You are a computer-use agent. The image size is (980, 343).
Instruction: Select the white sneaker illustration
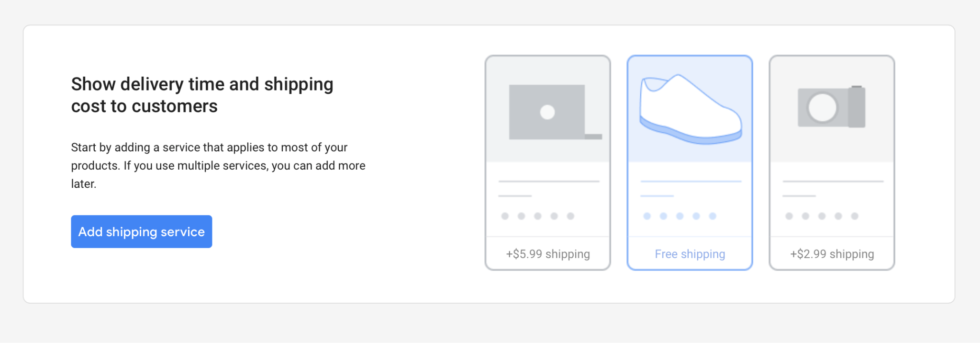coord(690,110)
